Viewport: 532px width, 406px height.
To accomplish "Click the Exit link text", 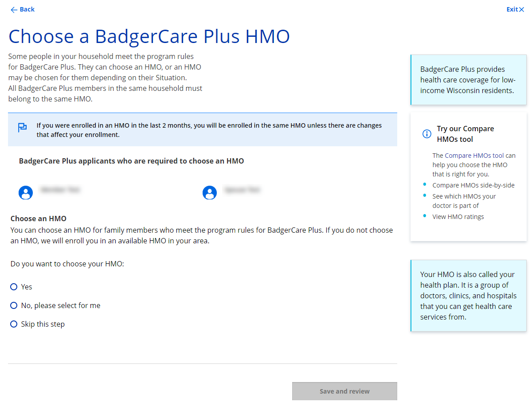I will pos(512,9).
